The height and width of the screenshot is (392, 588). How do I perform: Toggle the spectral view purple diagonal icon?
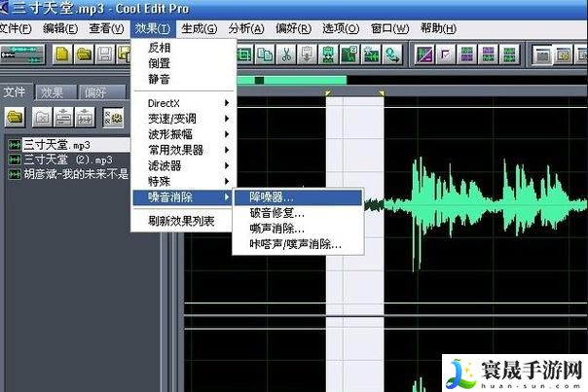pyautogui.click(x=424, y=54)
